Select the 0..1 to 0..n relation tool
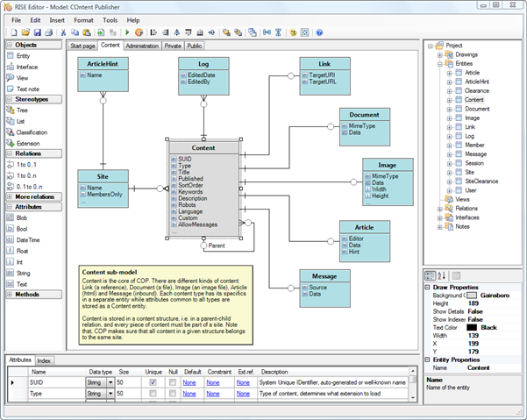 coord(29,187)
